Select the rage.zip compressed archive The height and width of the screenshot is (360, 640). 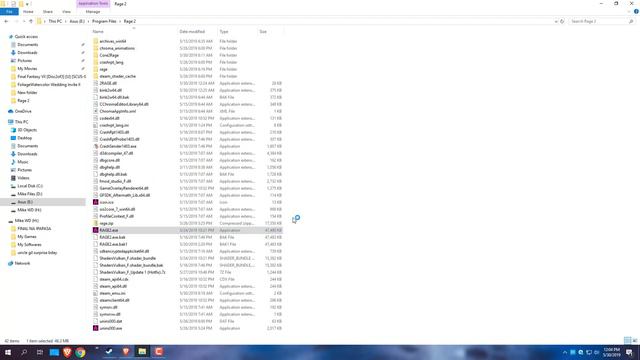click(106, 223)
